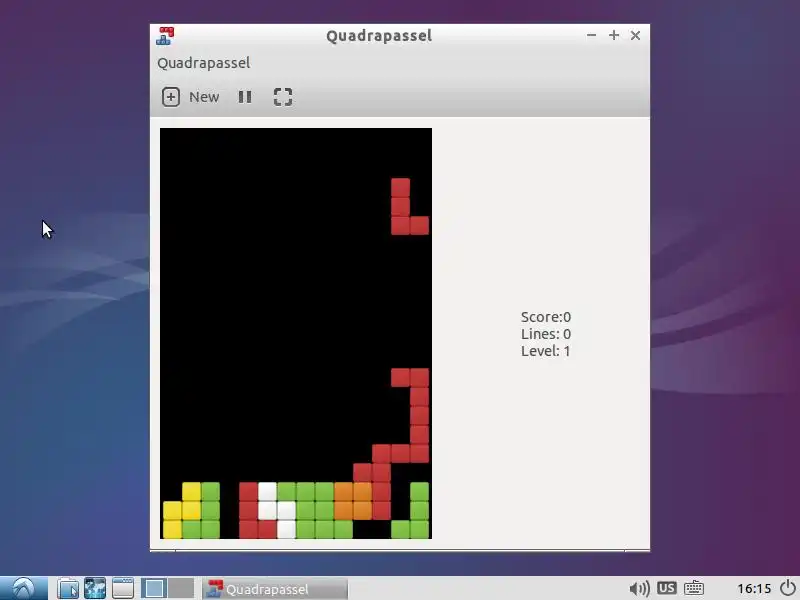The width and height of the screenshot is (800, 600).
Task: Maximize the Quadrapassel window
Action: [x=614, y=35]
